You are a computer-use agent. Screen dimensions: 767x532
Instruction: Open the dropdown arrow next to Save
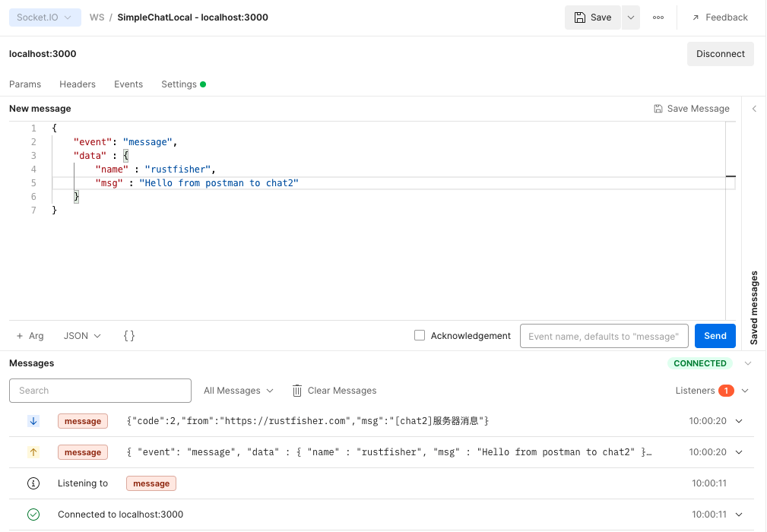[631, 17]
